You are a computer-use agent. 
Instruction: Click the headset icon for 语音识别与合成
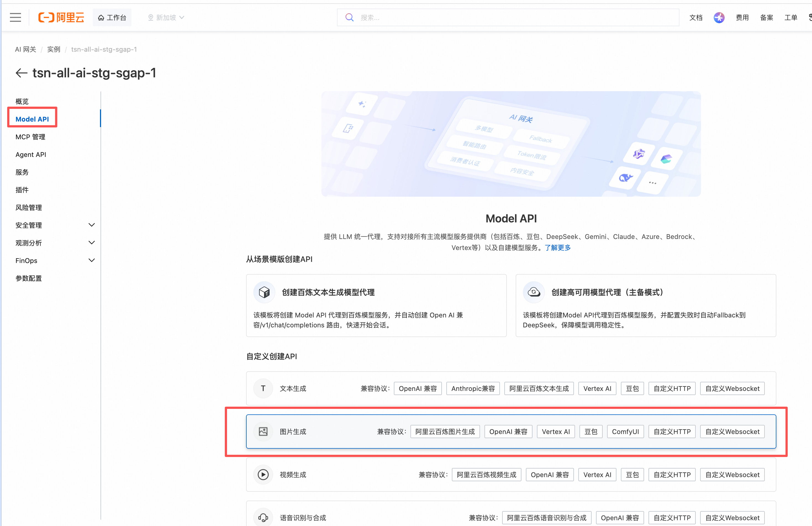[x=263, y=517]
